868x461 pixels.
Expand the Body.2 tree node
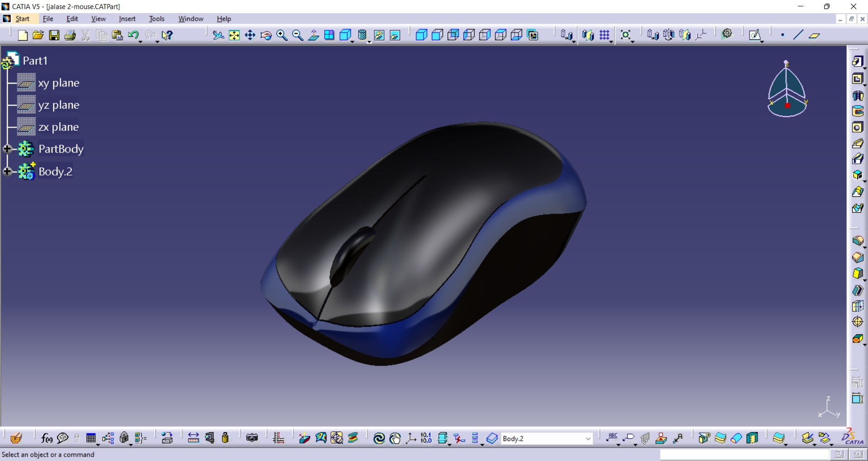coord(7,171)
